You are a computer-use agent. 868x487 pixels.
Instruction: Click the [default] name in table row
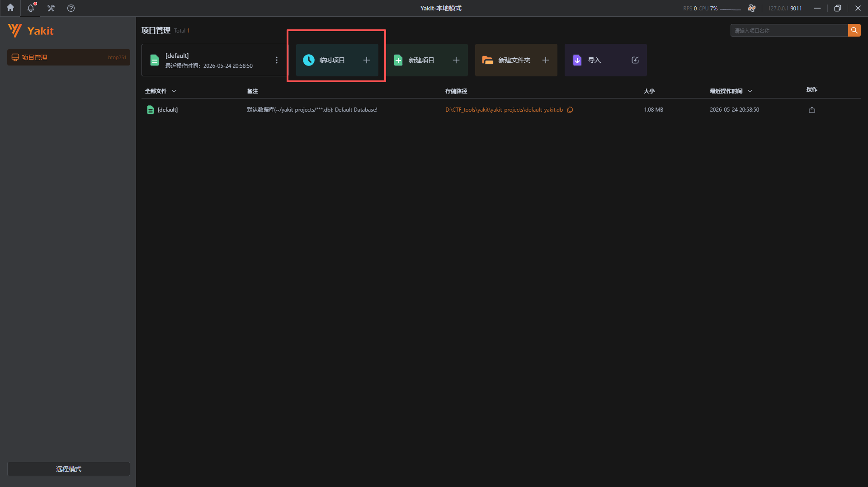168,110
